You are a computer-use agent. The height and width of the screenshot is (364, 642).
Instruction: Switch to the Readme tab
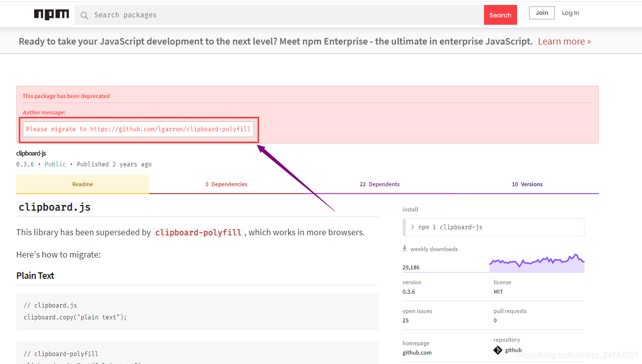point(83,184)
